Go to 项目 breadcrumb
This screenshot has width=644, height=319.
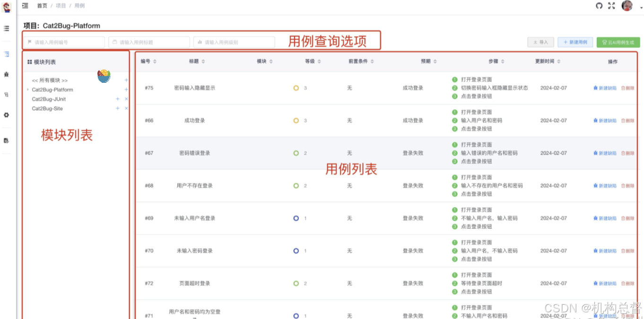click(x=61, y=6)
